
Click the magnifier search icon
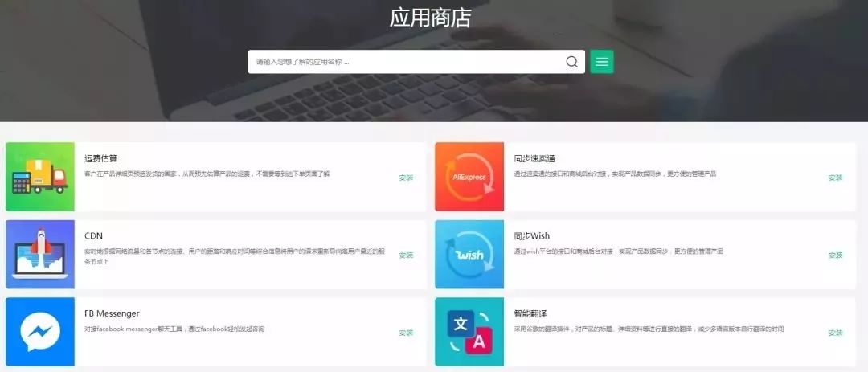pos(572,62)
